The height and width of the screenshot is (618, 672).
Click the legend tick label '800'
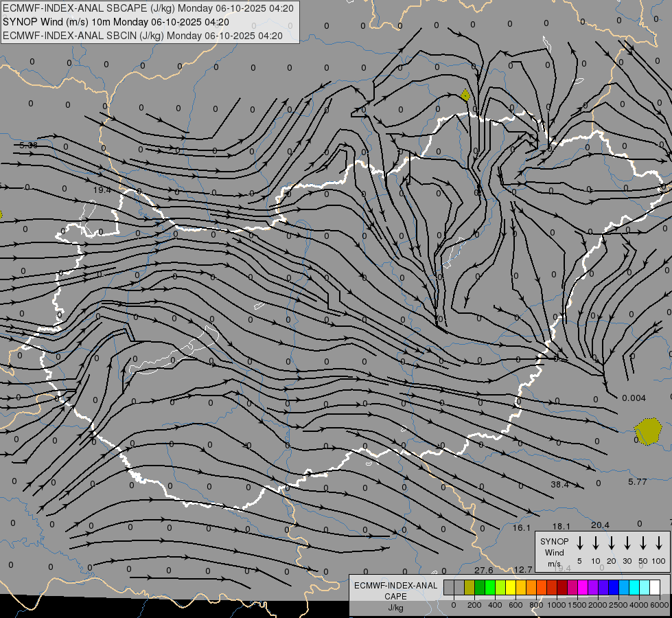click(x=536, y=605)
